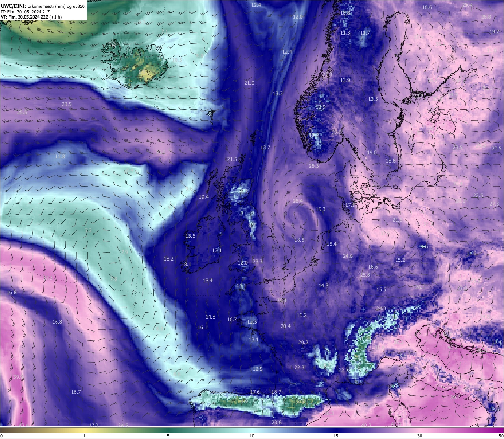The height and width of the screenshot is (439, 504).
Task: Click the 50 tick label on the color scale
Action: (501, 436)
